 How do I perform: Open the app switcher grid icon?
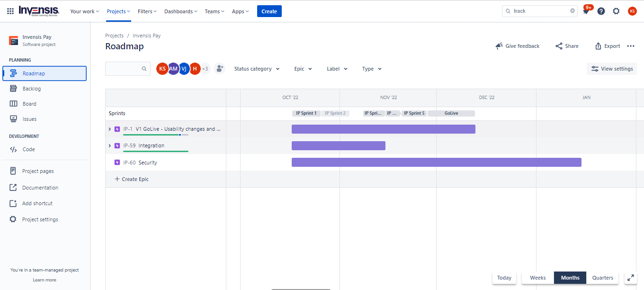click(10, 11)
